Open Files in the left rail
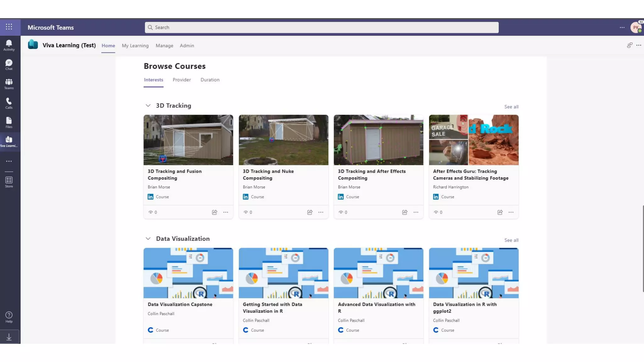 click(9, 123)
